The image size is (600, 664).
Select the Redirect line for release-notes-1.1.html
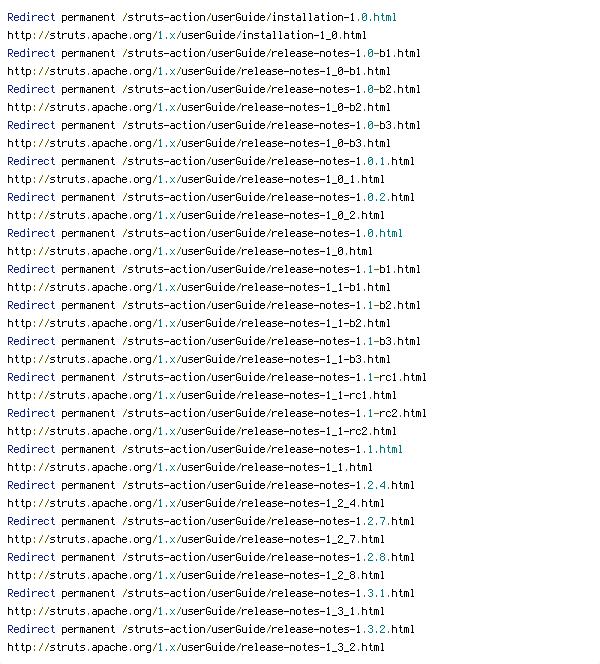(x=205, y=449)
